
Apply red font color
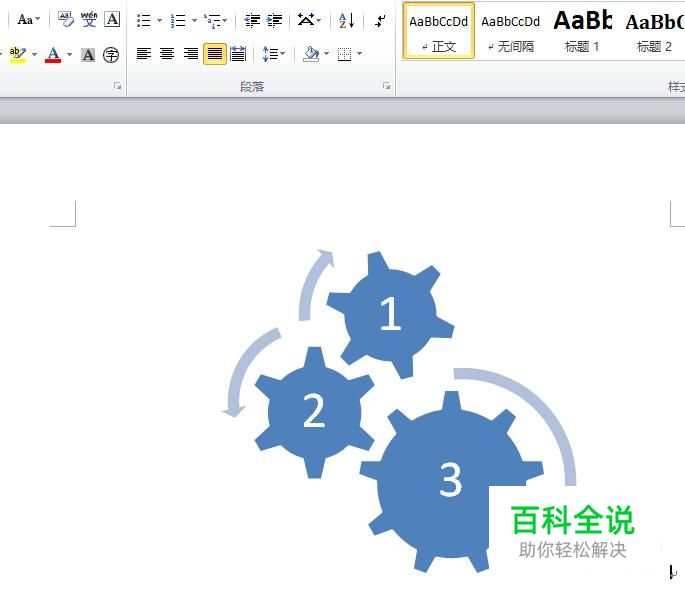53,55
